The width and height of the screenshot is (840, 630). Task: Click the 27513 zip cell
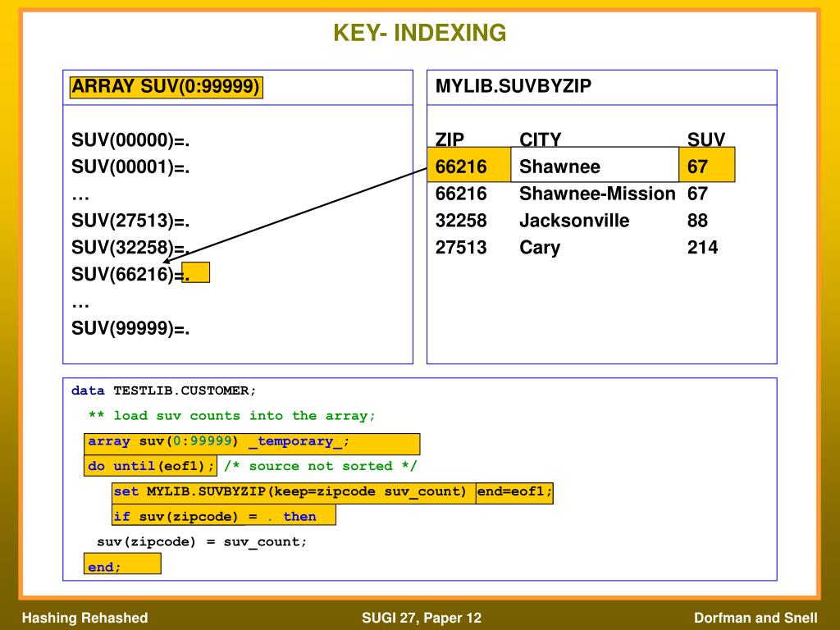[x=461, y=247]
